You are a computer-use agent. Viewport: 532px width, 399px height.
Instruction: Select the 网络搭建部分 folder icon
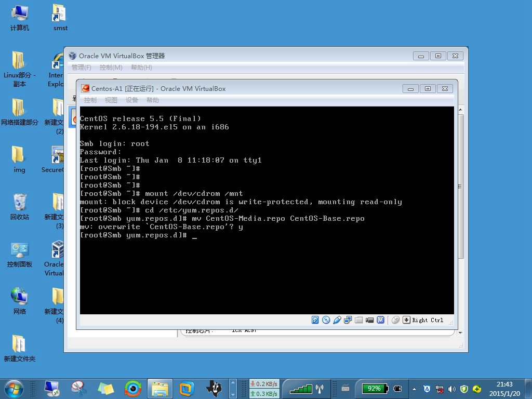(19, 112)
